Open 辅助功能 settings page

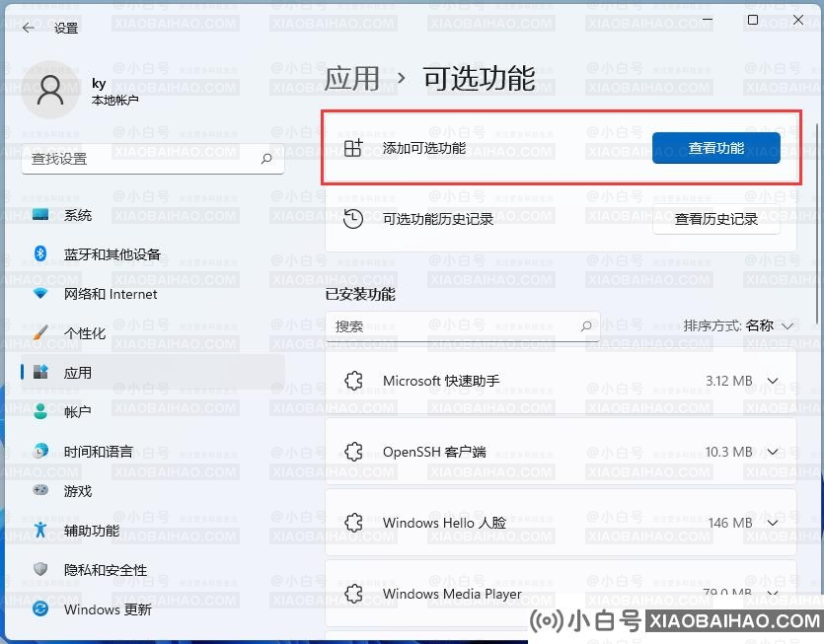click(152, 531)
